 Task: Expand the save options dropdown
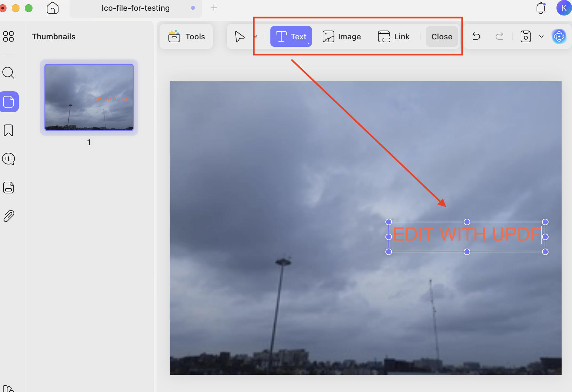[x=541, y=36]
